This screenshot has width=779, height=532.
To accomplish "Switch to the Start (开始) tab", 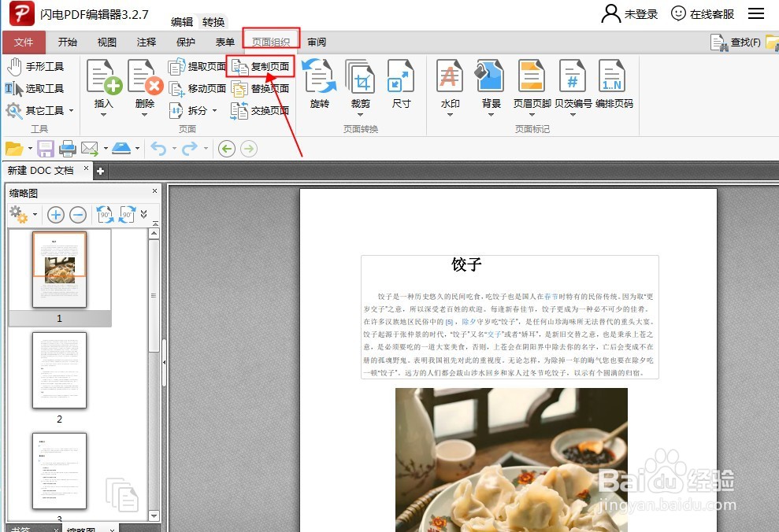I will (67, 42).
